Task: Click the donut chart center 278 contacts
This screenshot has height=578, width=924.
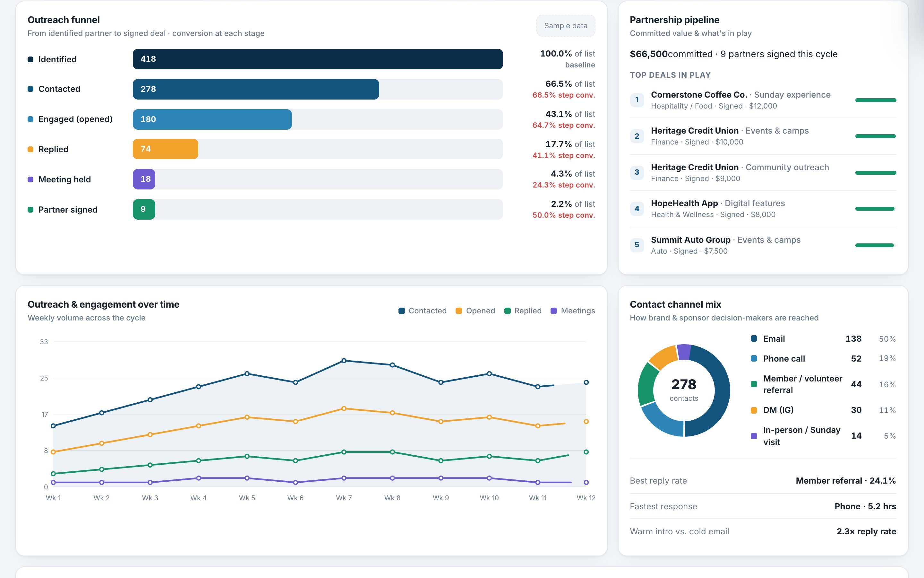Action: click(683, 390)
